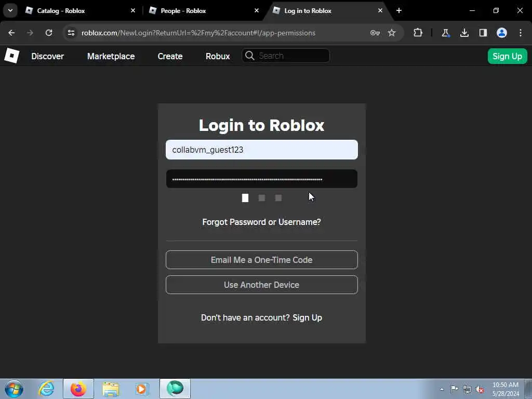Open Windows Explorer folder on taskbar

point(111,389)
